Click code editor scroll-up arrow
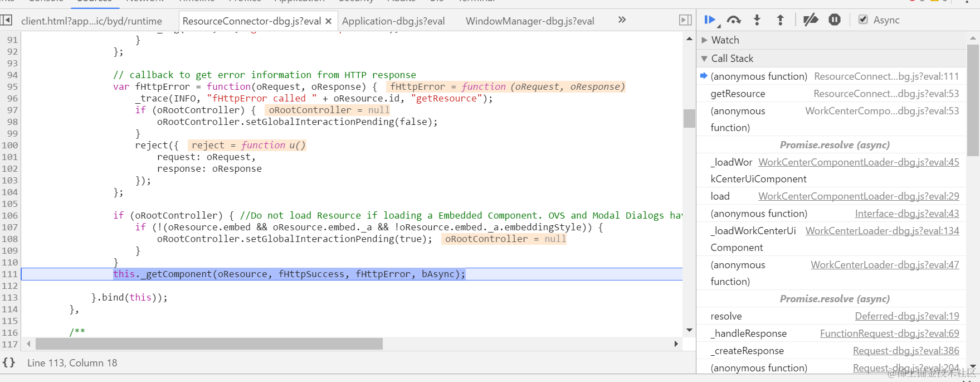This screenshot has width=980, height=382. point(689,39)
